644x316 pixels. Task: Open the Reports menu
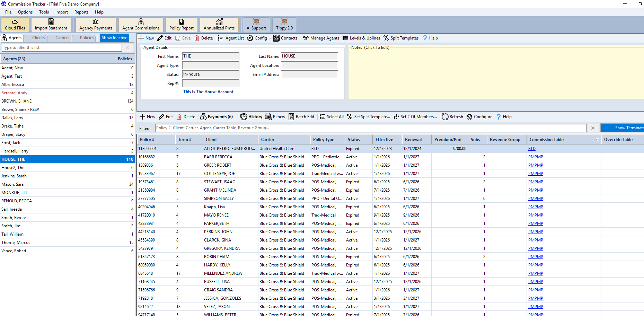(81, 12)
